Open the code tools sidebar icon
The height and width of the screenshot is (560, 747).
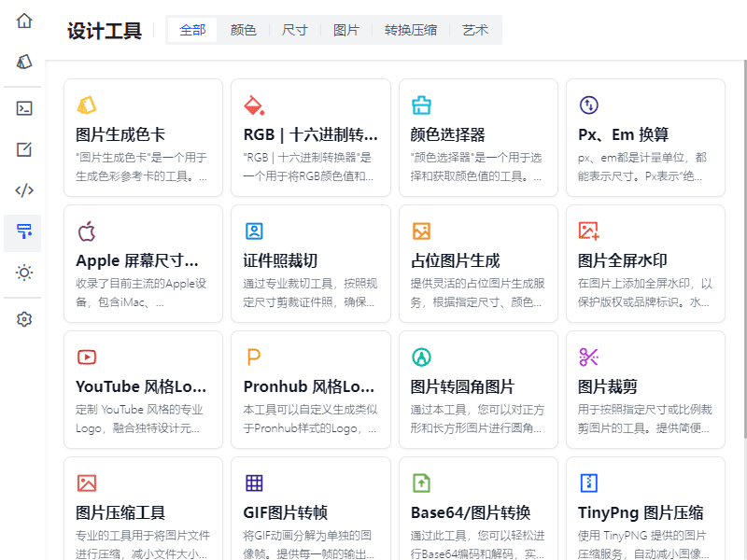click(22, 190)
